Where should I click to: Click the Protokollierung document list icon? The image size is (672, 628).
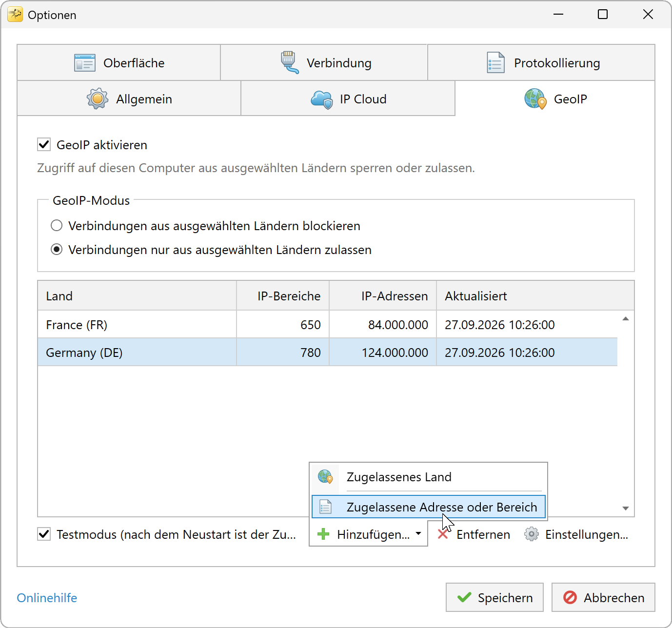pos(496,63)
